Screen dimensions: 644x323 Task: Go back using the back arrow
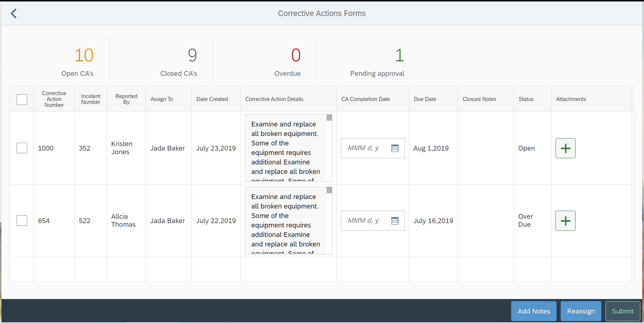tap(14, 13)
